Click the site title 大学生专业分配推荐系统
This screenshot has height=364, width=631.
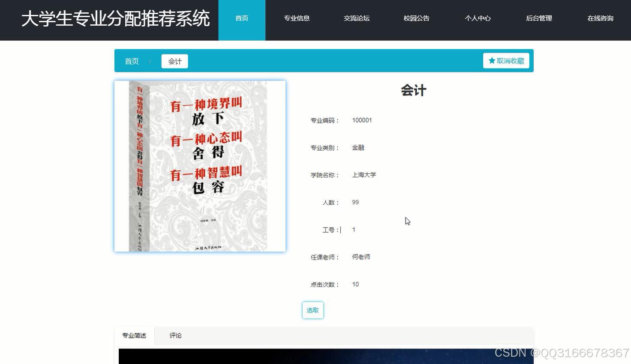tap(116, 18)
